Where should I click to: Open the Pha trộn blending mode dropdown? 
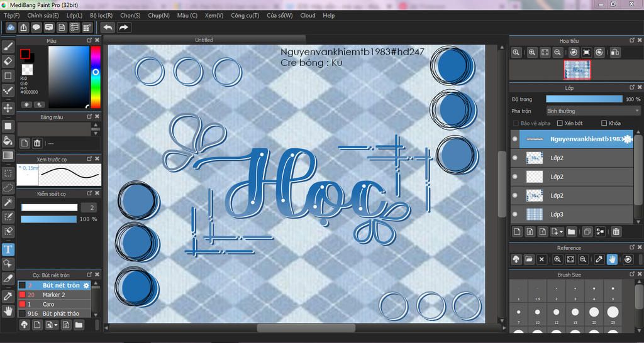click(593, 111)
